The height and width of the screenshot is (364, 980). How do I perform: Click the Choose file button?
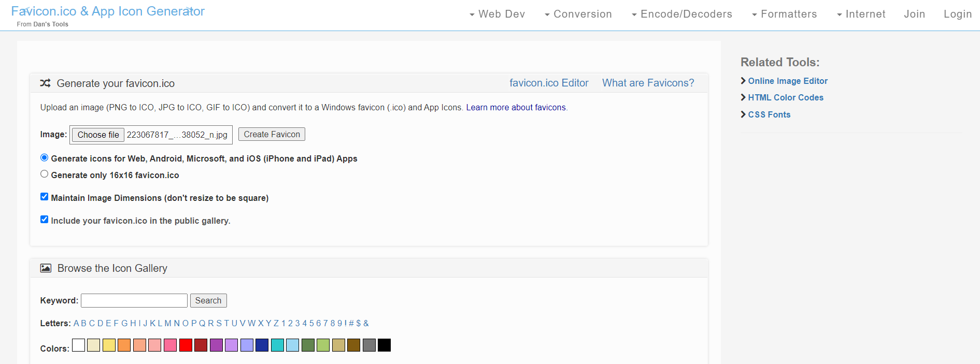point(98,135)
